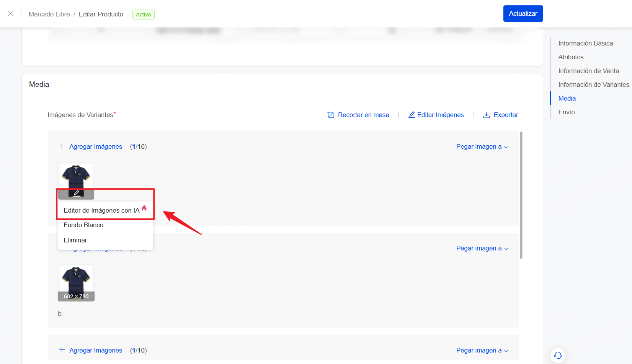Select Editor de Imágenes con IA option
This screenshot has height=364, width=632.
point(101,211)
